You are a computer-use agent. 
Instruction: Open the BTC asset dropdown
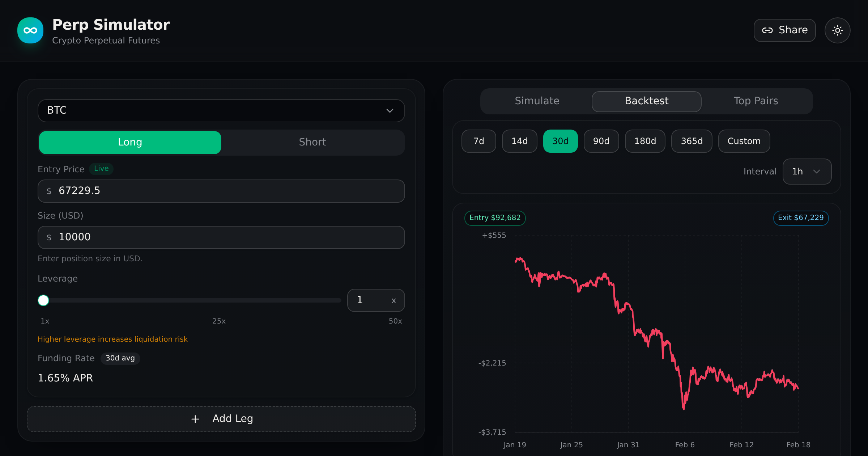(x=221, y=111)
